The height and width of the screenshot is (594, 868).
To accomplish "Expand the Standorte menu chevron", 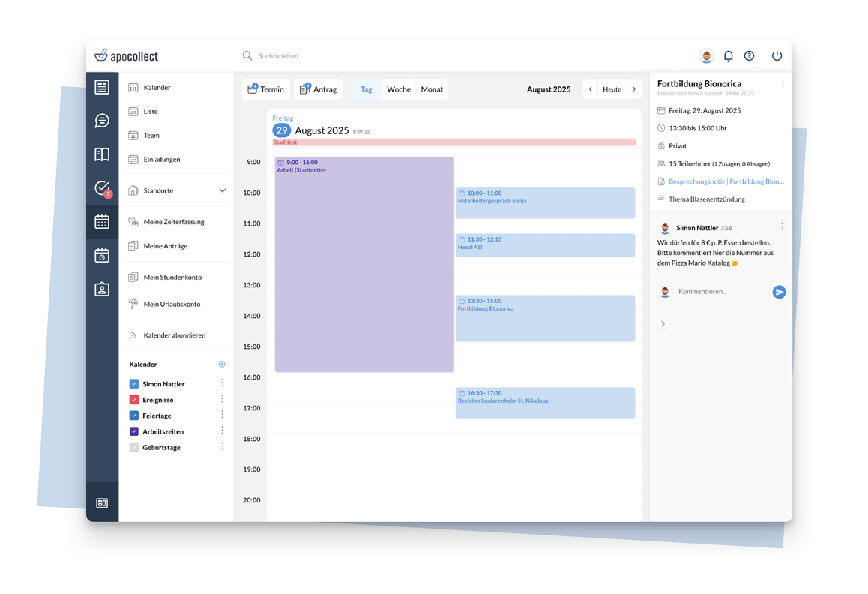I will [223, 191].
